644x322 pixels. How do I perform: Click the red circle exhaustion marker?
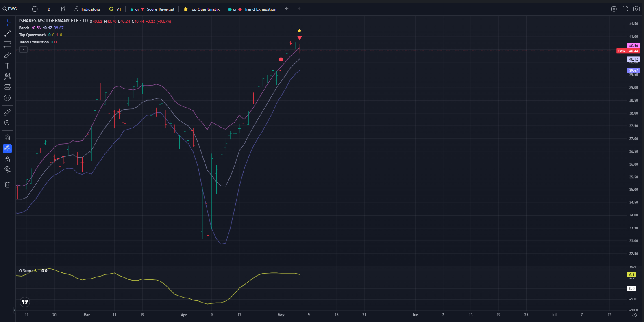pyautogui.click(x=281, y=60)
